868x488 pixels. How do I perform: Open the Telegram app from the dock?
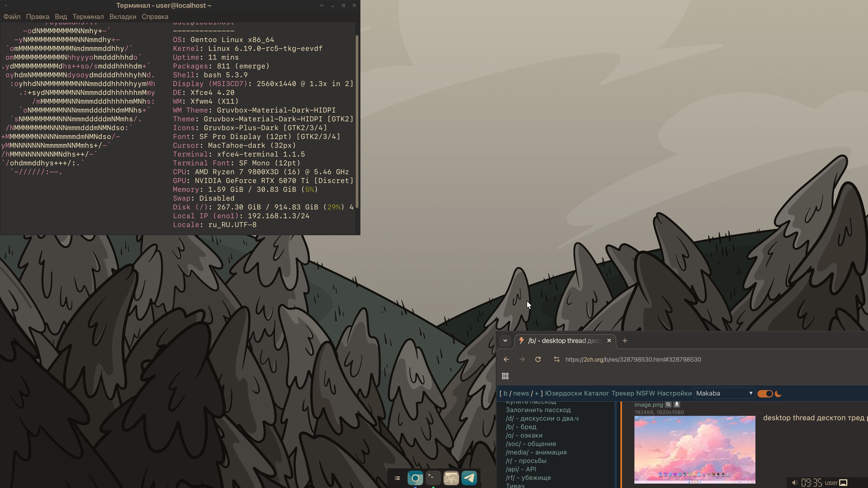(469, 478)
